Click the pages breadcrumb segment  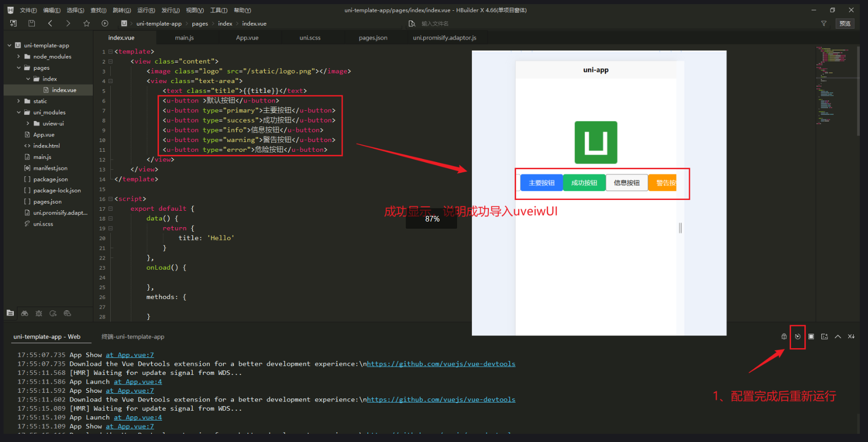[x=200, y=24]
